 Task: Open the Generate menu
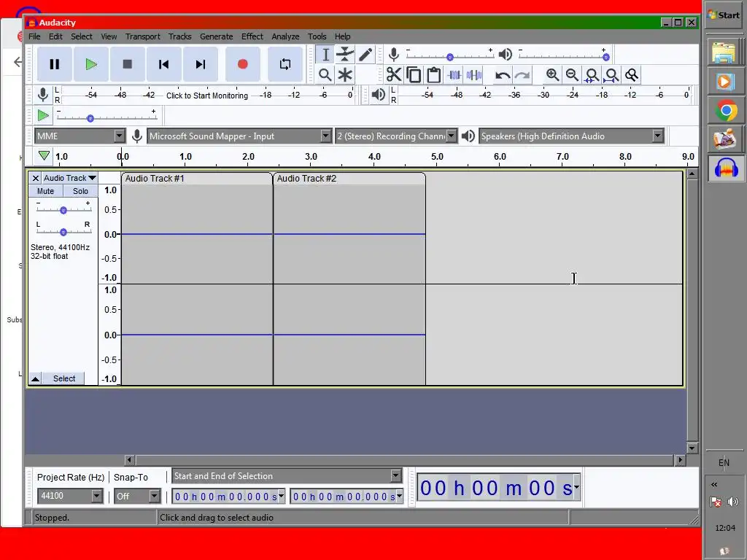tap(216, 36)
